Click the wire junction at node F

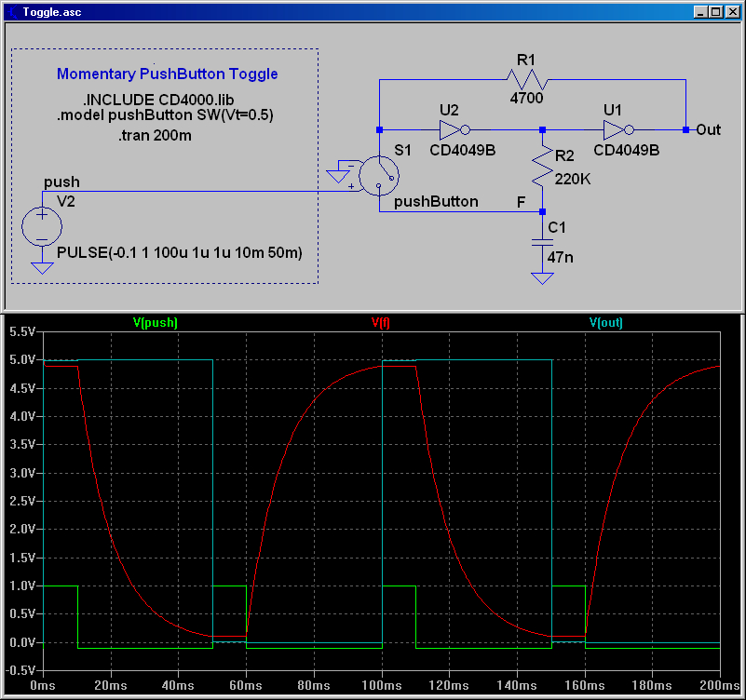542,211
